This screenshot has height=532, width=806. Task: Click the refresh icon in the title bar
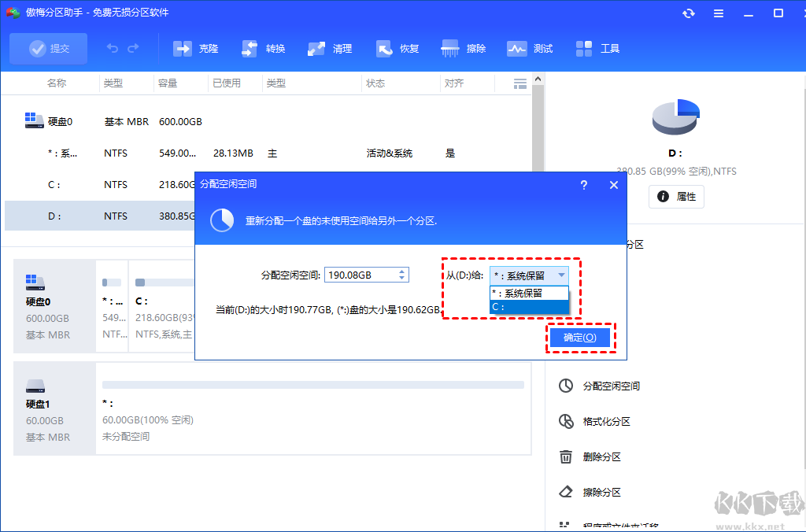click(x=688, y=13)
